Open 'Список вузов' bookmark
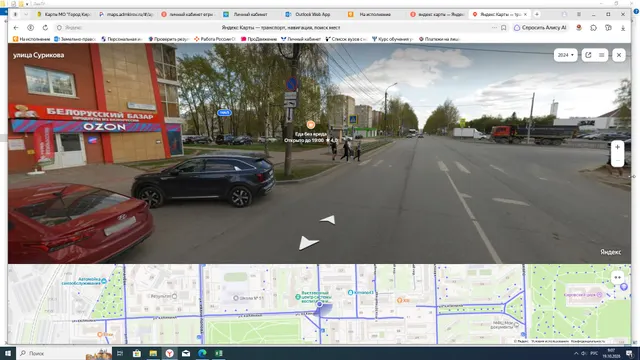Screen dimensions: 640x360 [x=346, y=39]
